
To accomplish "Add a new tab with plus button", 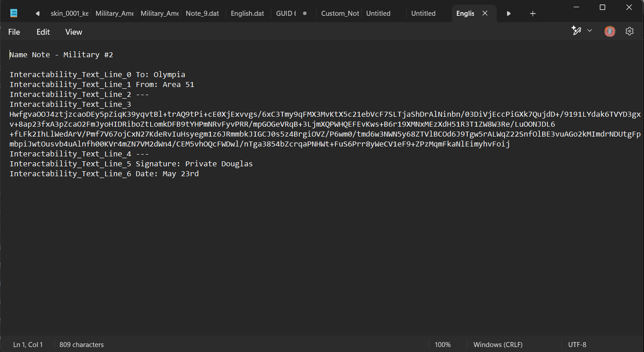I will point(533,14).
